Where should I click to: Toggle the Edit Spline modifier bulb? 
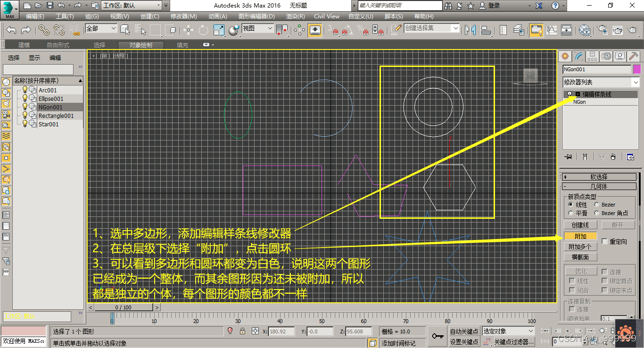click(x=570, y=94)
